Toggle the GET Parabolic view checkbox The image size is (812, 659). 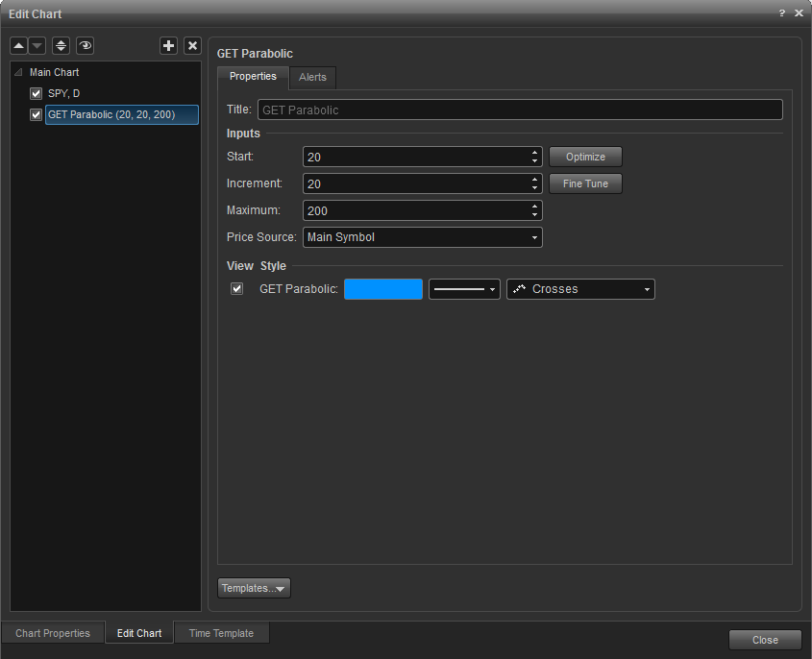click(236, 289)
